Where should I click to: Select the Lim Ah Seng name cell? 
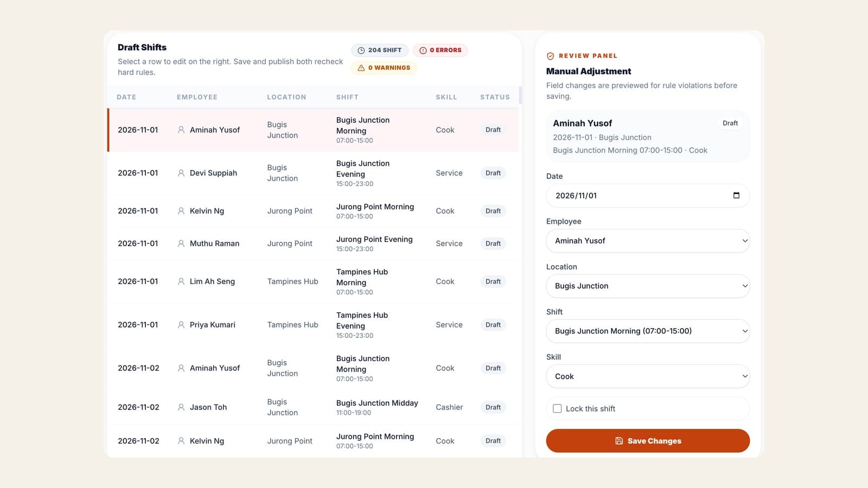coord(212,281)
